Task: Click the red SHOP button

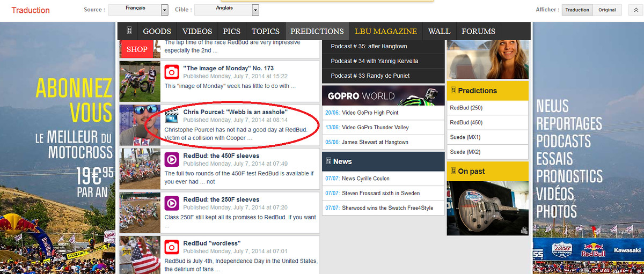Action: (137, 49)
